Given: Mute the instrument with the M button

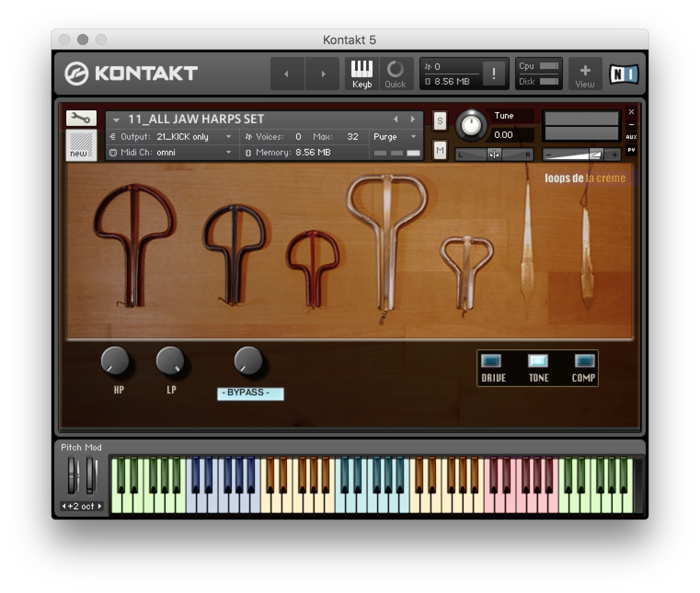Looking at the screenshot, I should [x=439, y=150].
